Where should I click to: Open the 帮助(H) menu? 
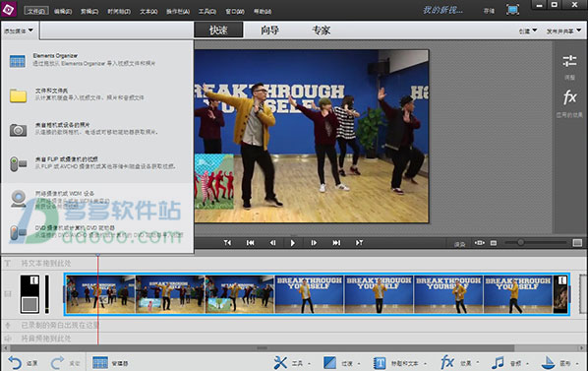263,11
